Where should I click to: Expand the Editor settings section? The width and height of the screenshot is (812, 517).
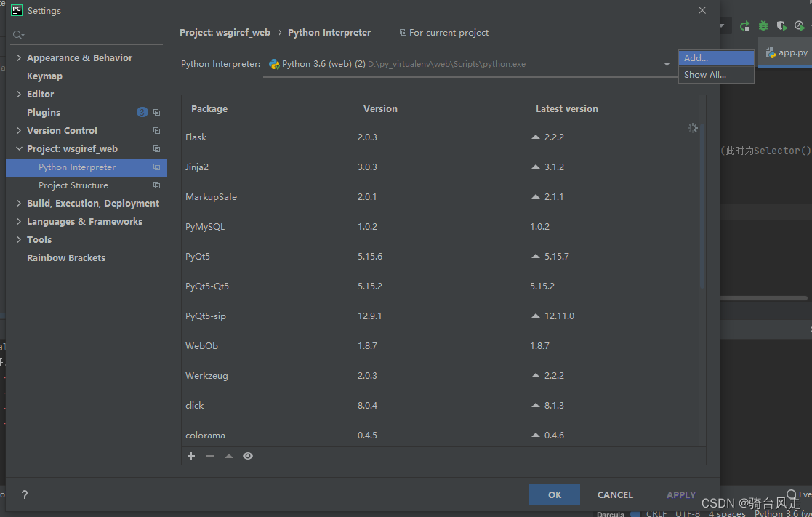pyautogui.click(x=19, y=94)
